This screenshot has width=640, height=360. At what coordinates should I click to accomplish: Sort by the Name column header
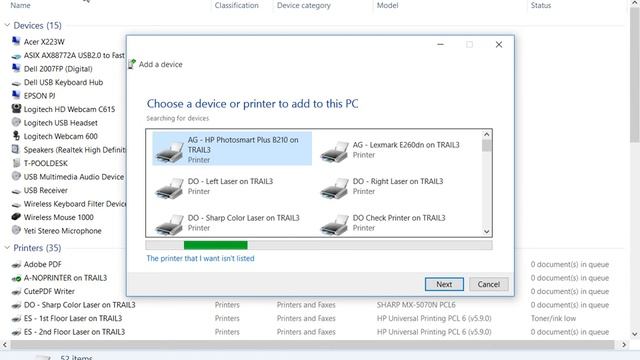[20, 5]
